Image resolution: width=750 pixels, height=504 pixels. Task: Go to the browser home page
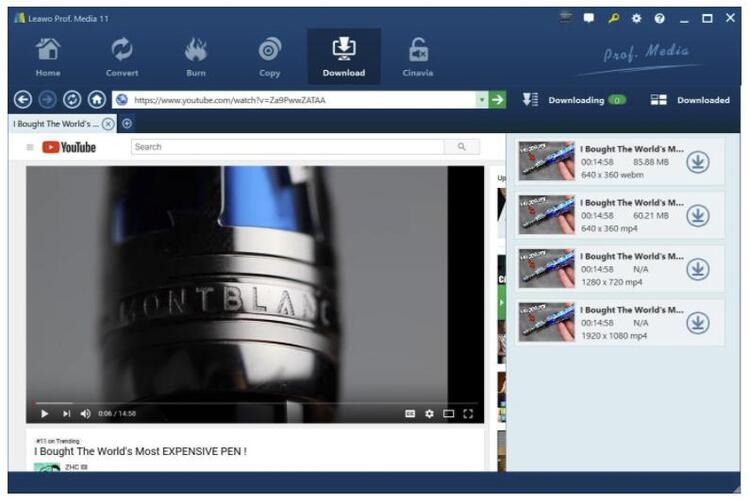click(x=97, y=100)
